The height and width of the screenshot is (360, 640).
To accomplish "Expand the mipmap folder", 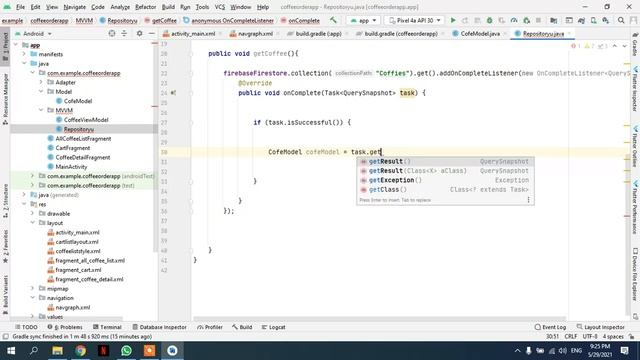I will point(32,289).
